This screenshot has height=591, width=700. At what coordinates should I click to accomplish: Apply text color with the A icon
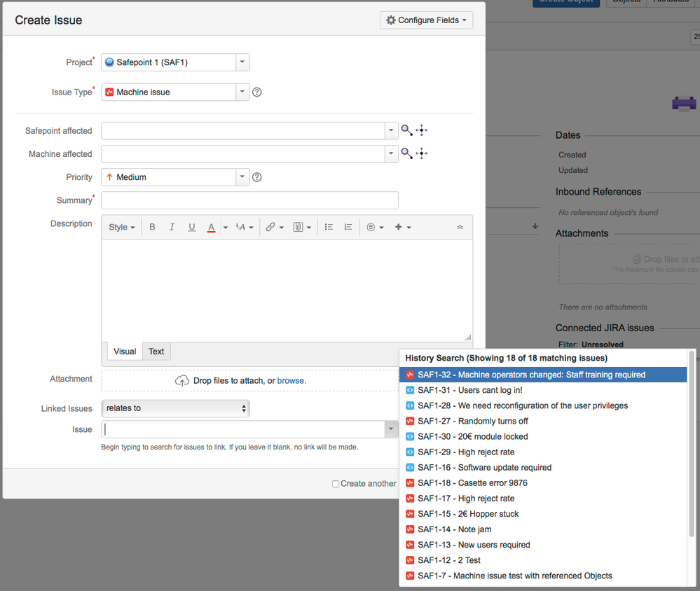211,227
